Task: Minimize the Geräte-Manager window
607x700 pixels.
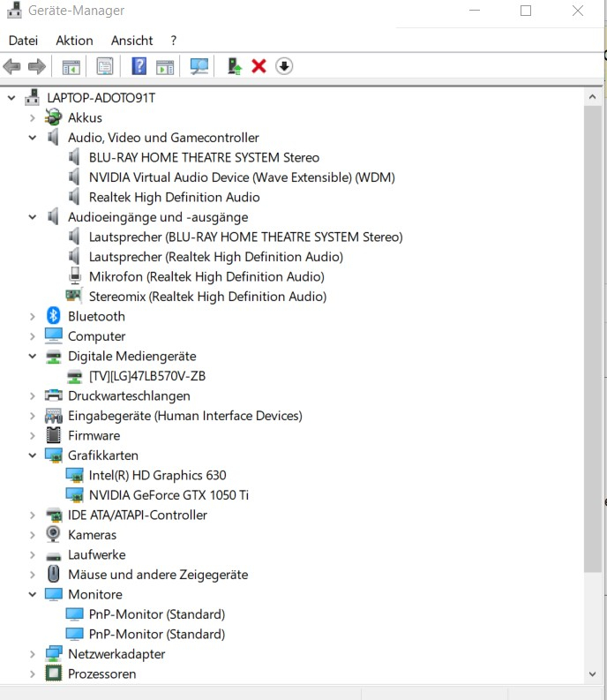Action: click(x=475, y=11)
